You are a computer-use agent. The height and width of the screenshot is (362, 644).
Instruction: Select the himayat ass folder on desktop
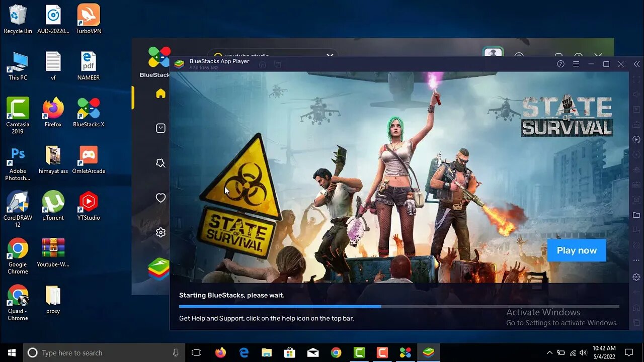tap(53, 160)
